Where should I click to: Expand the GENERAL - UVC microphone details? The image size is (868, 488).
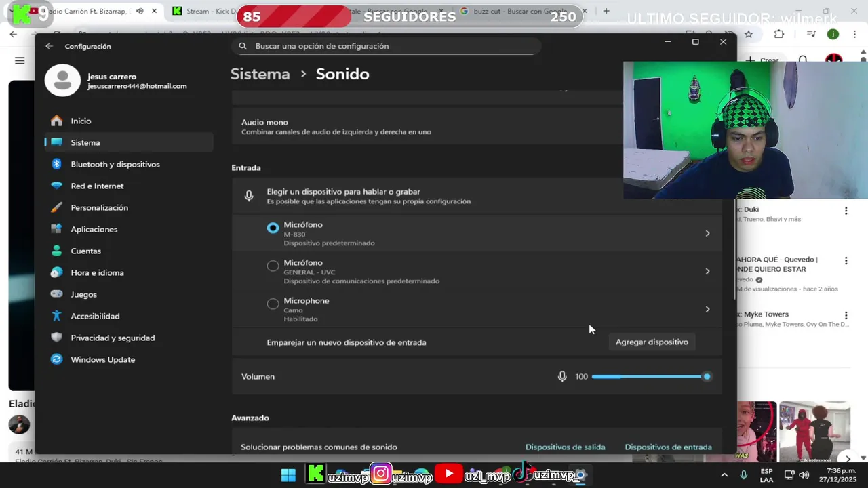(707, 271)
